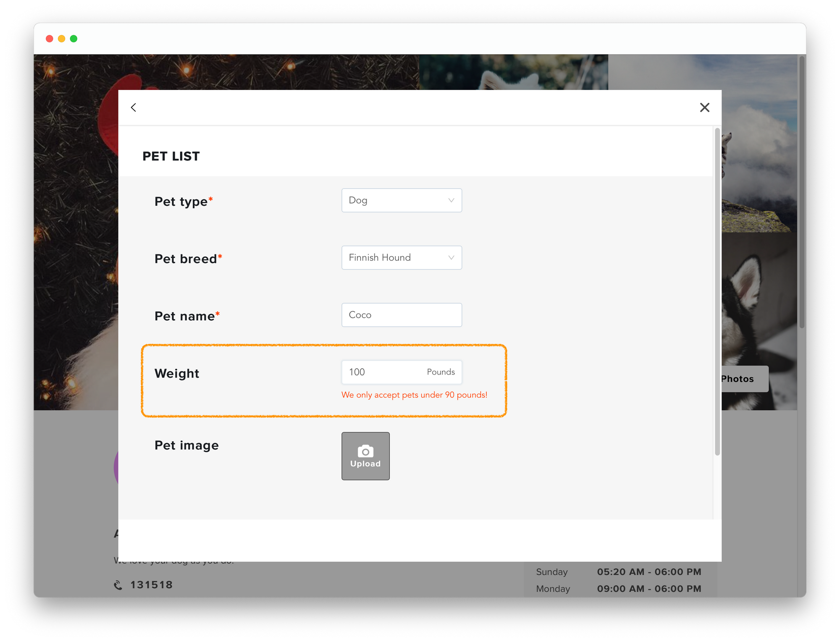
Task: Expand the Pet breed dropdown Finnish Hound
Action: click(402, 257)
